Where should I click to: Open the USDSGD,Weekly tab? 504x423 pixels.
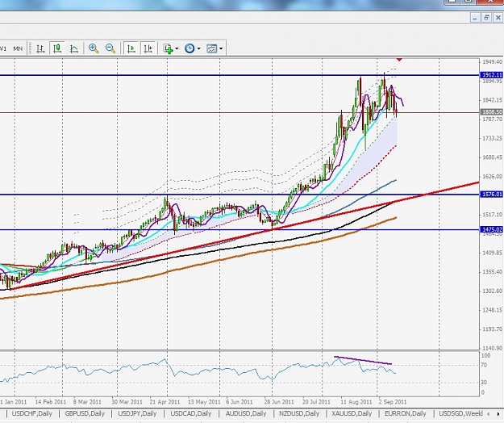pos(460,413)
